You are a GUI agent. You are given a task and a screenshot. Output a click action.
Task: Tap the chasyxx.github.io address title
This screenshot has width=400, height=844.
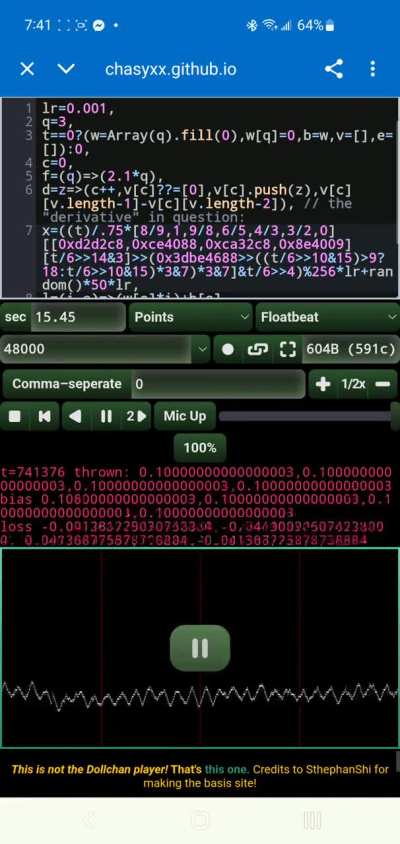click(x=171, y=69)
